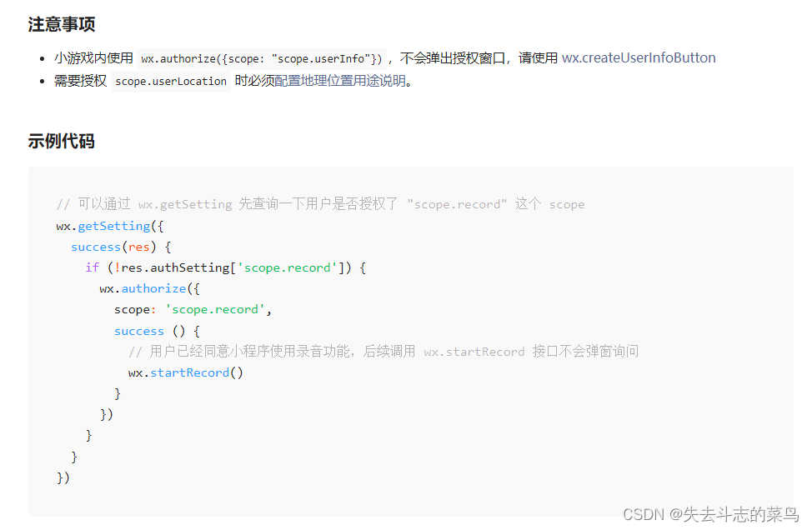Screen dimensions: 812x530
Task: Click the 'wx.authorize({' code line
Action: 150,289
